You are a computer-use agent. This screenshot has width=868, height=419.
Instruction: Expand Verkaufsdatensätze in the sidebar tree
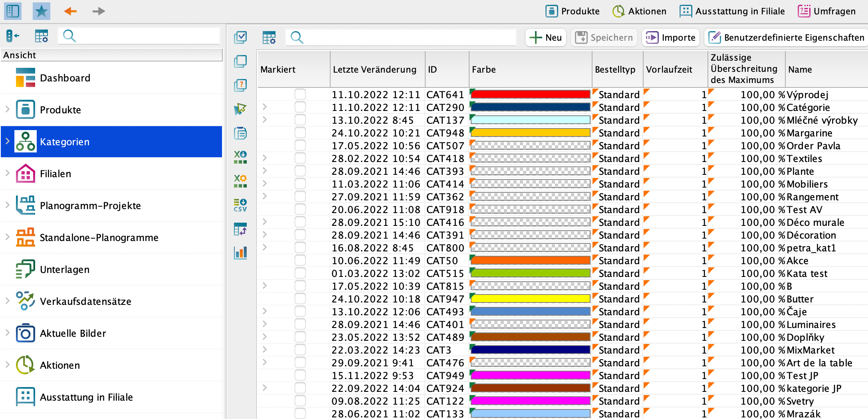7,300
